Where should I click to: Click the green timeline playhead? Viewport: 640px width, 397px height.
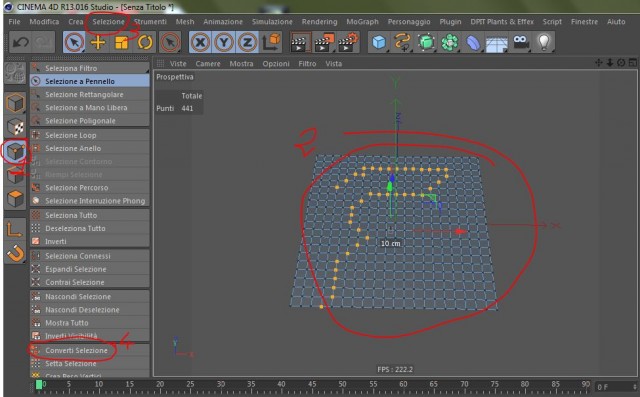pyautogui.click(x=39, y=384)
